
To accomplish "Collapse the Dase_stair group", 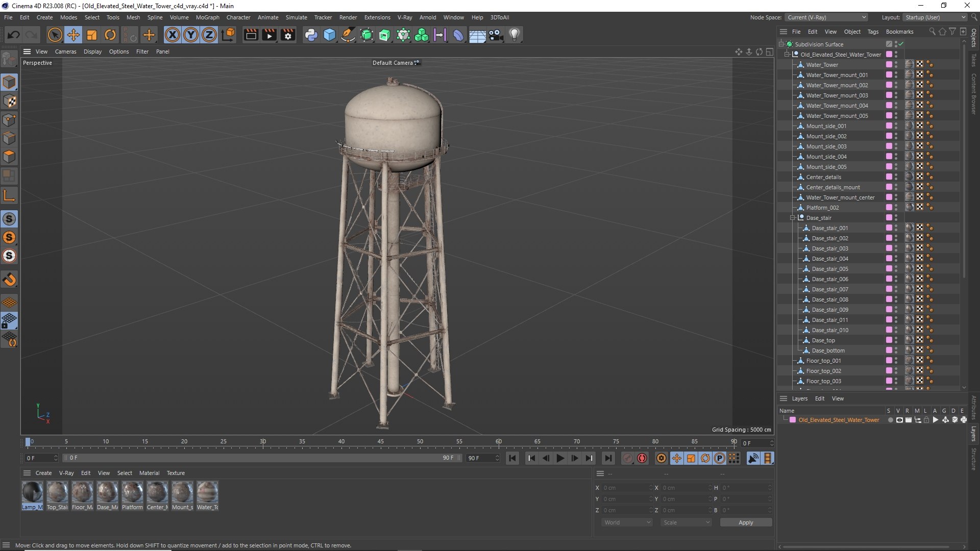I will coord(793,217).
